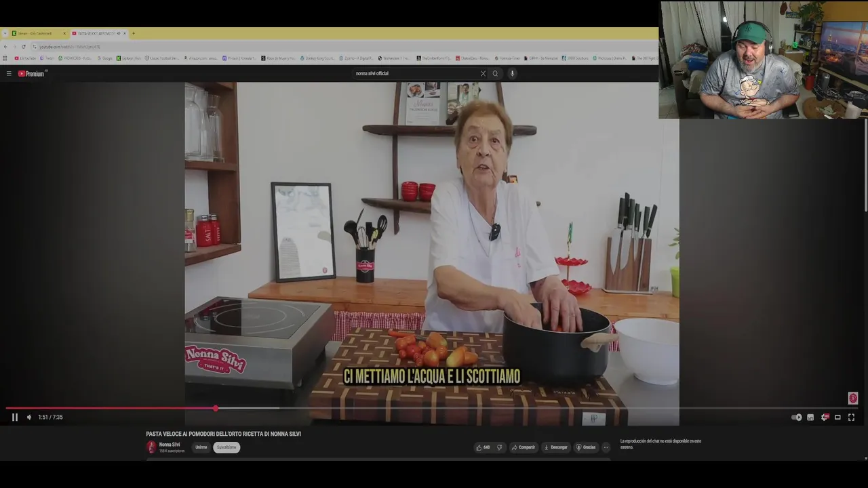Reload the current page
The width and height of the screenshot is (868, 488).
24,47
